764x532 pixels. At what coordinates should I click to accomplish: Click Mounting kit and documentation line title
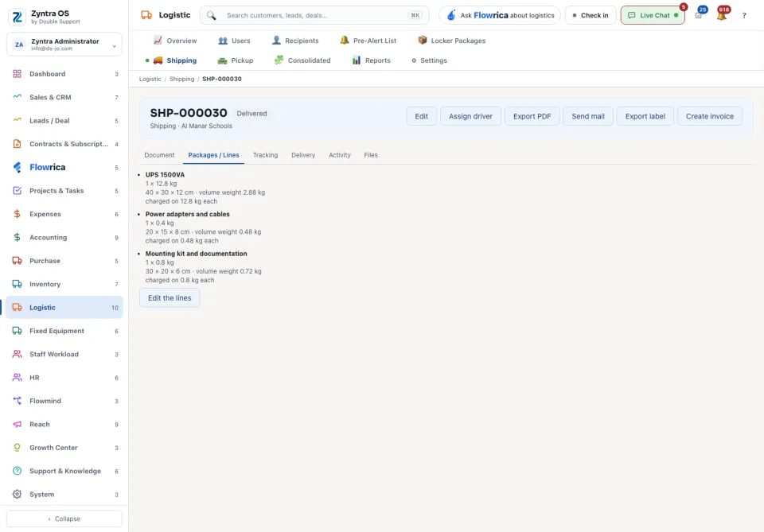click(x=196, y=254)
